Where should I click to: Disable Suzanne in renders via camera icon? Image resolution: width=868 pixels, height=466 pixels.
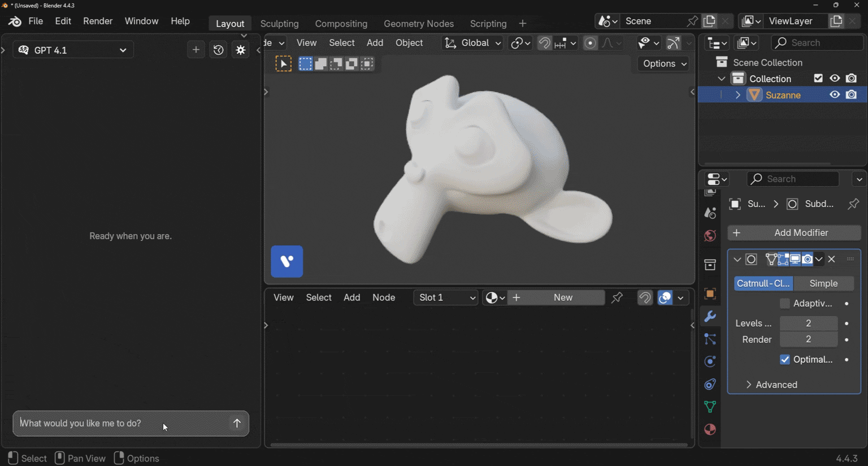coord(852,95)
